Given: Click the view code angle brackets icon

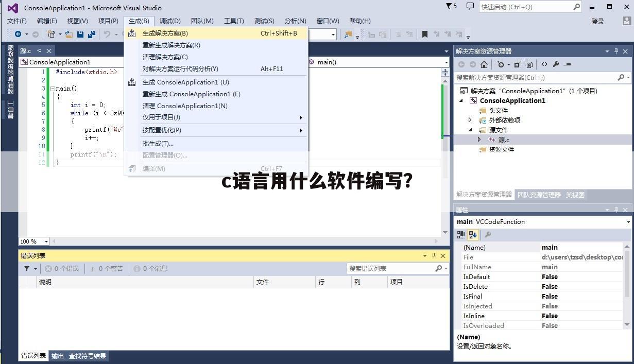Looking at the screenshot, I should coord(544,64).
